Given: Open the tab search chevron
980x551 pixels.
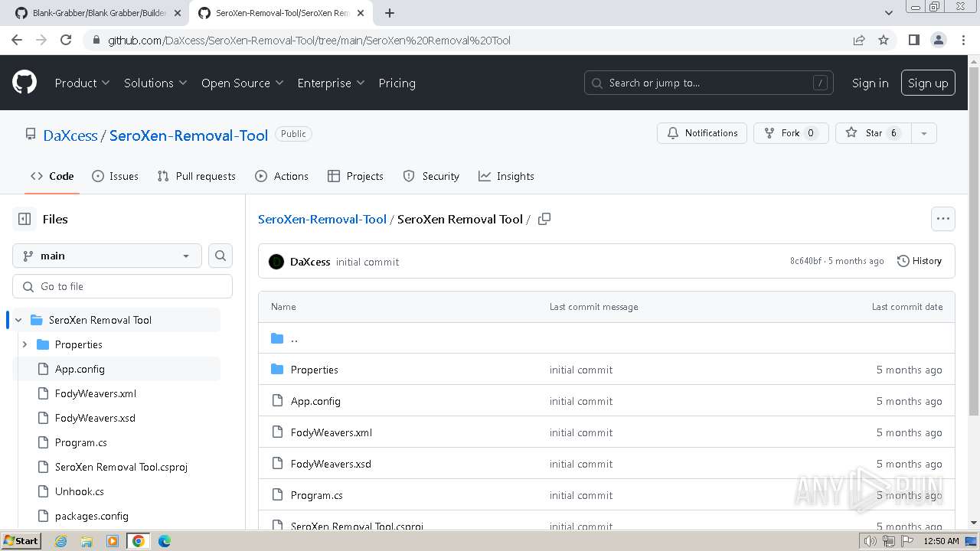Looking at the screenshot, I should click(x=889, y=13).
